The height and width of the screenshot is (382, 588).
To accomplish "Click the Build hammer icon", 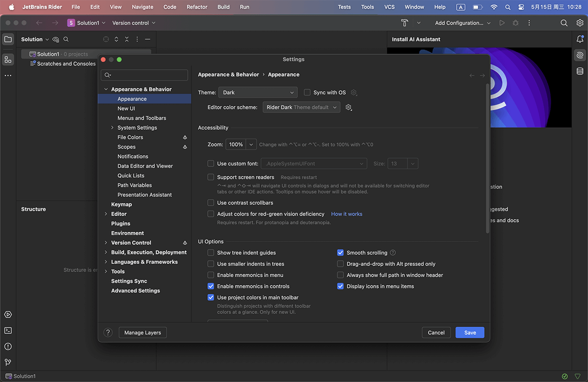I will [x=405, y=23].
